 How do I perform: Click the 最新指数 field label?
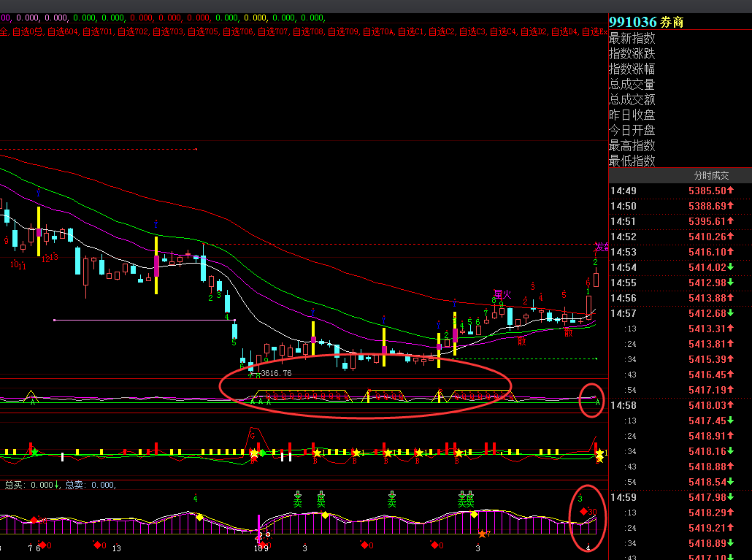632,39
